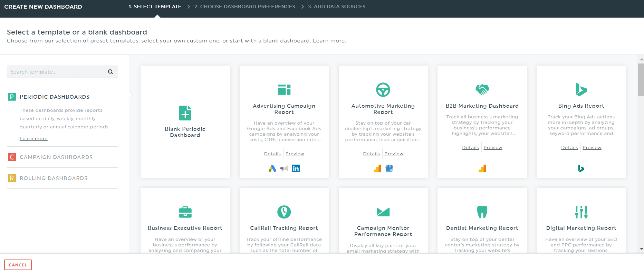Click the Automotive Marketing steering wheel icon
Image resolution: width=644 pixels, height=274 pixels.
383,90
